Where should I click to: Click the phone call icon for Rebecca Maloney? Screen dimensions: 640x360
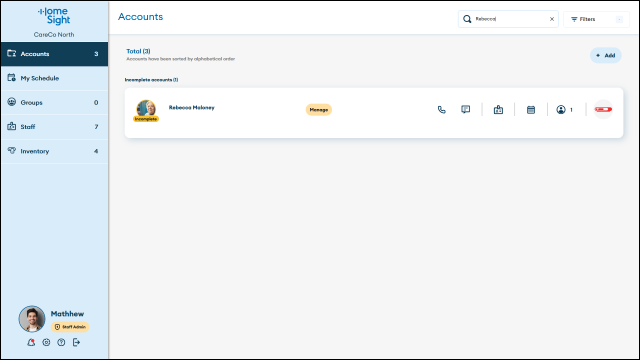click(442, 110)
